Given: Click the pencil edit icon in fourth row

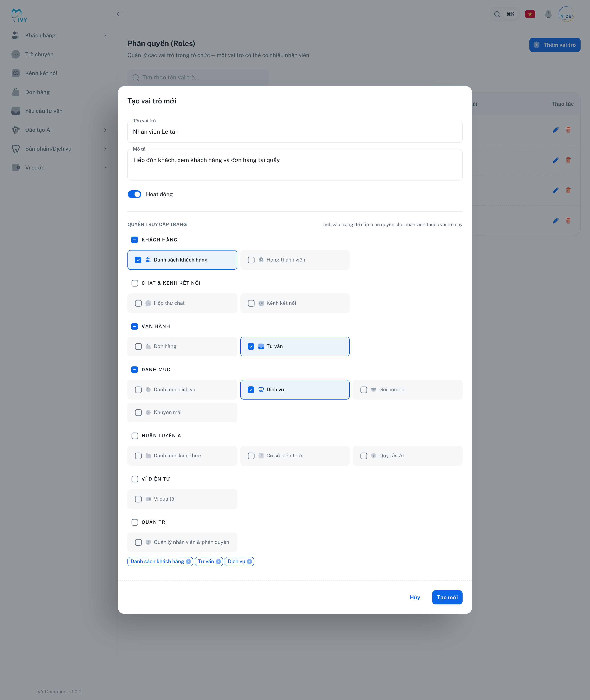Looking at the screenshot, I should point(556,221).
